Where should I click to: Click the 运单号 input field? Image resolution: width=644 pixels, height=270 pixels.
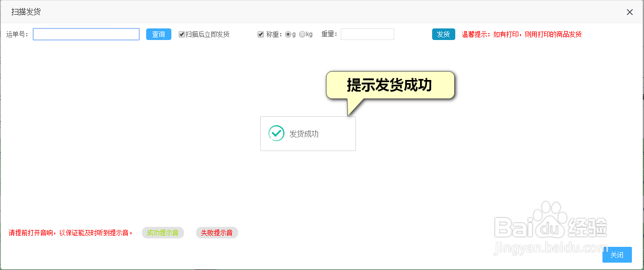tap(86, 34)
